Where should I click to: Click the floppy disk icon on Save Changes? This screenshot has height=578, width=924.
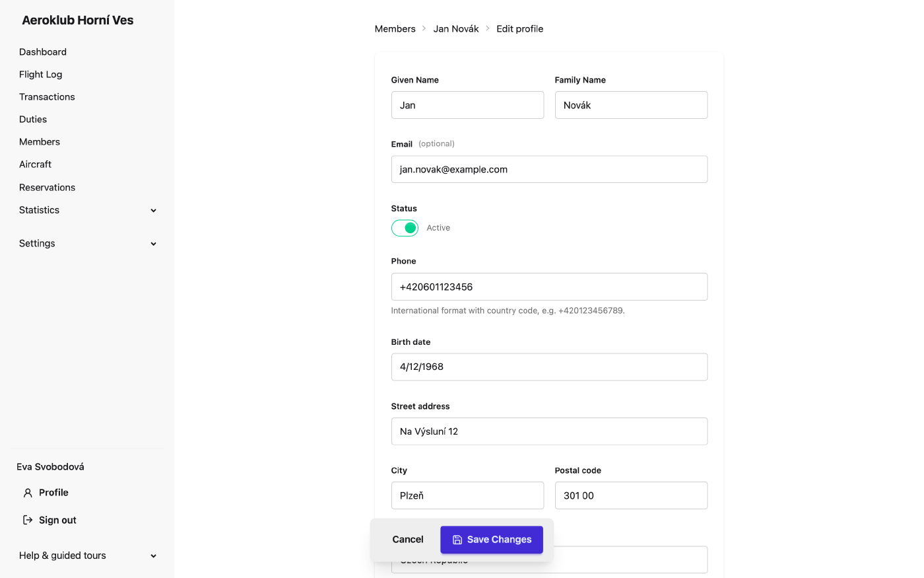tap(457, 540)
